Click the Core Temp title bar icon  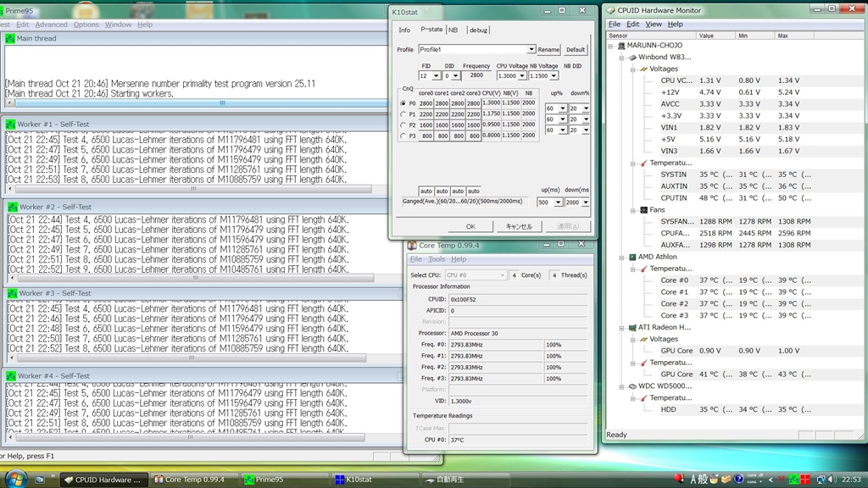[413, 246]
